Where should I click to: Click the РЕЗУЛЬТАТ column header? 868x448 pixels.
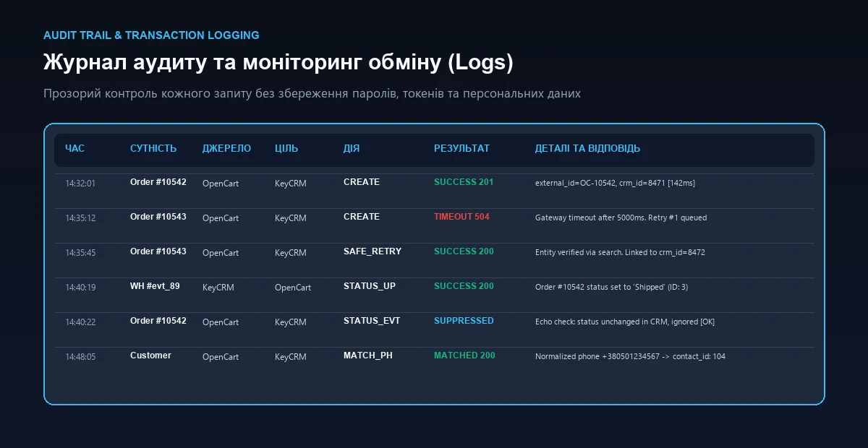point(461,149)
